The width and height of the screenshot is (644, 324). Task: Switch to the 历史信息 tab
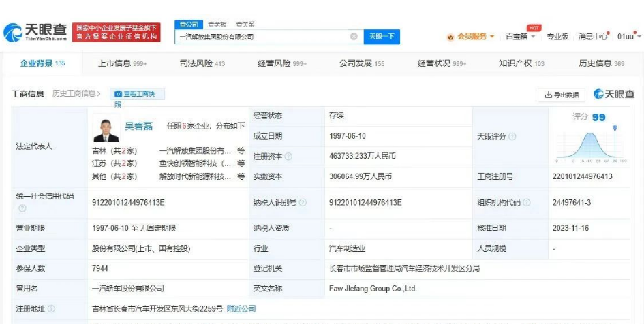602,63
